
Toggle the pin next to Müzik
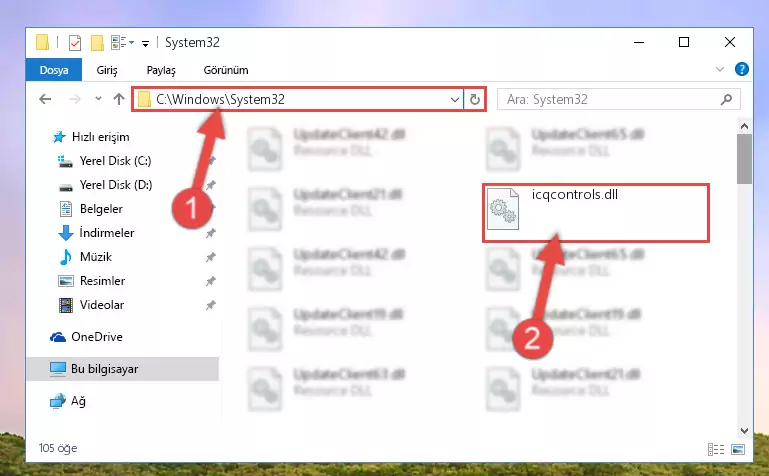(210, 257)
